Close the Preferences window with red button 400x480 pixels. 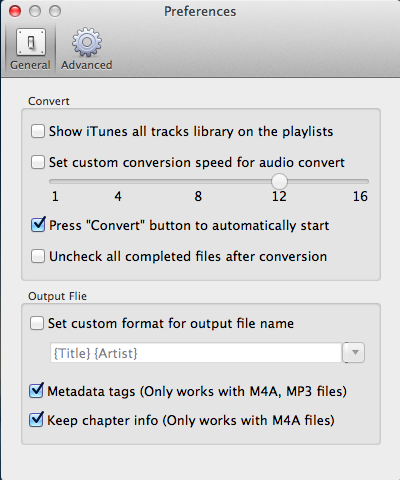(x=15, y=11)
